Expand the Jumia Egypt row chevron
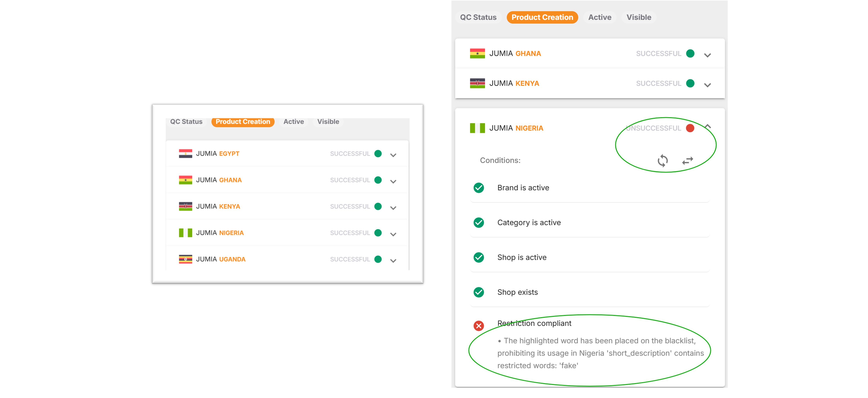This screenshot has height=398, width=868. [x=393, y=155]
